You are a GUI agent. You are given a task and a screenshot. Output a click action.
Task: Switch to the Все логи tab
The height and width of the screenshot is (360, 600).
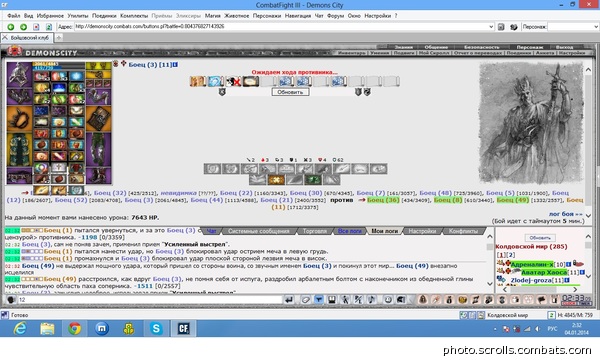tap(349, 231)
